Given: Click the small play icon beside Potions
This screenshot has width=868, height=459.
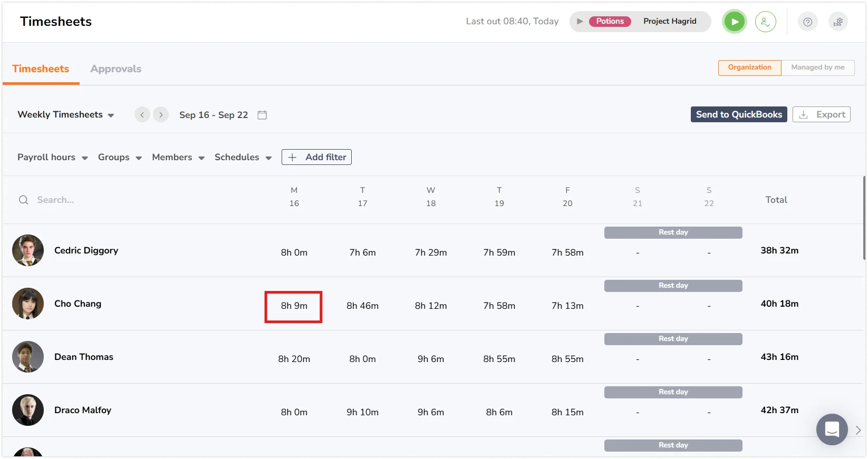Looking at the screenshot, I should (580, 22).
